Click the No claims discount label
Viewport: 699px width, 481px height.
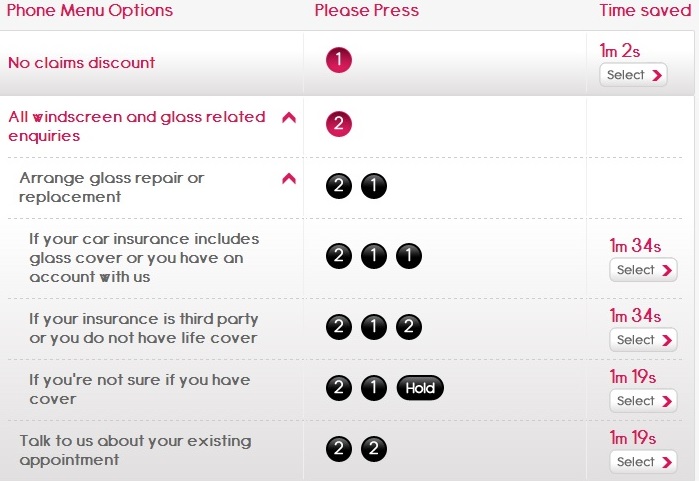click(82, 63)
